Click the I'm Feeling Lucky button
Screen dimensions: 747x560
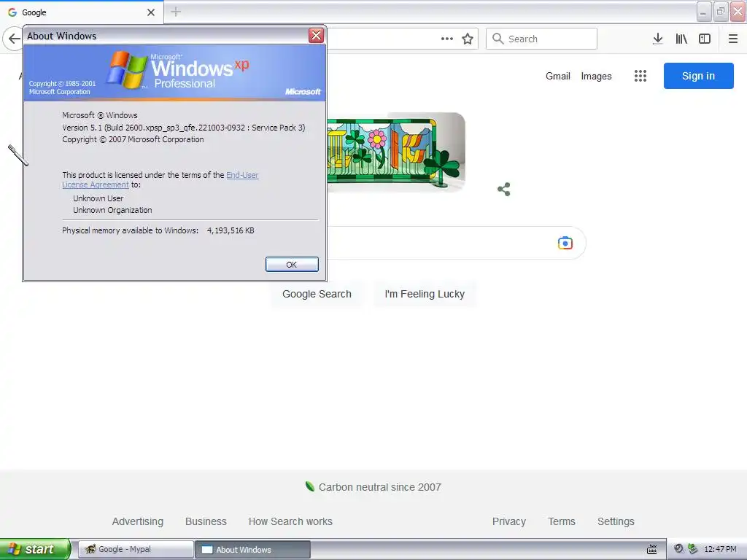point(425,294)
